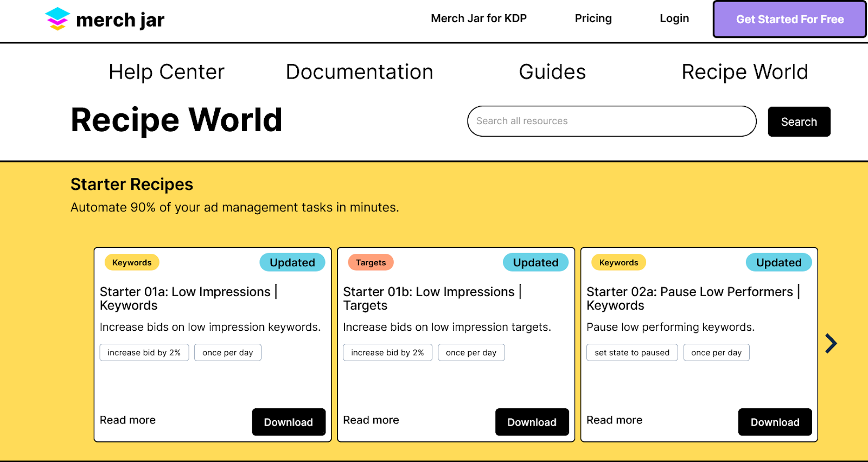868x462 pixels.
Task: Click the black Search button
Action: point(799,121)
